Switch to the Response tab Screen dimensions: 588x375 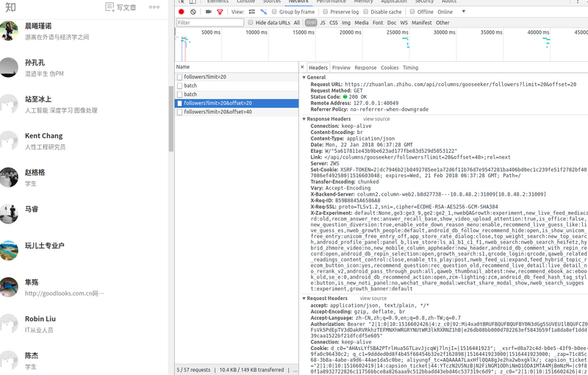click(365, 68)
